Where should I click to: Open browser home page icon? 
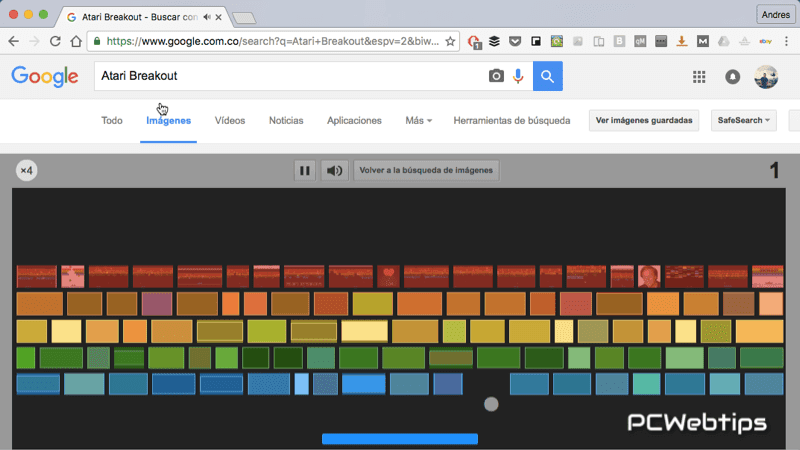pyautogui.click(x=76, y=41)
